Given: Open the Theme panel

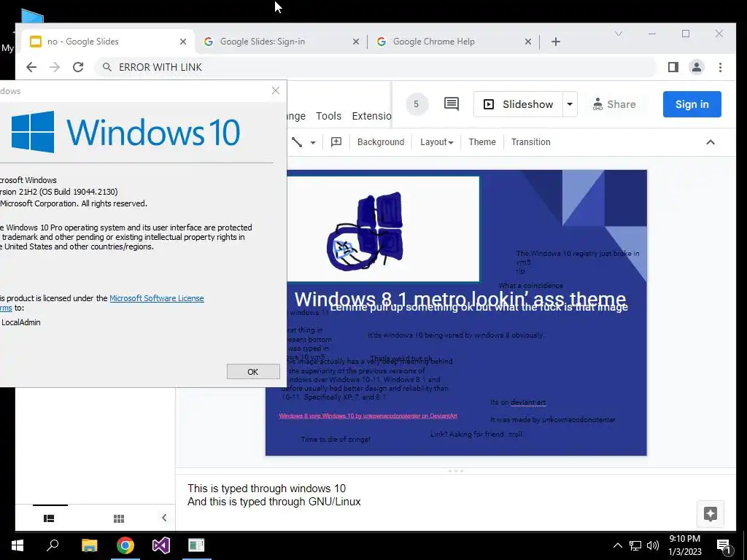Looking at the screenshot, I should pyautogui.click(x=482, y=142).
